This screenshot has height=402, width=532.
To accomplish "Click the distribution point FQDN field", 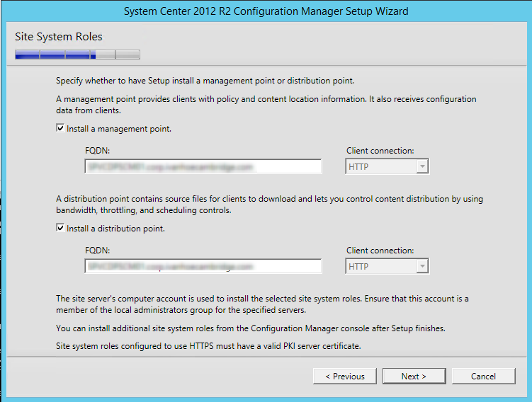I will (203, 266).
